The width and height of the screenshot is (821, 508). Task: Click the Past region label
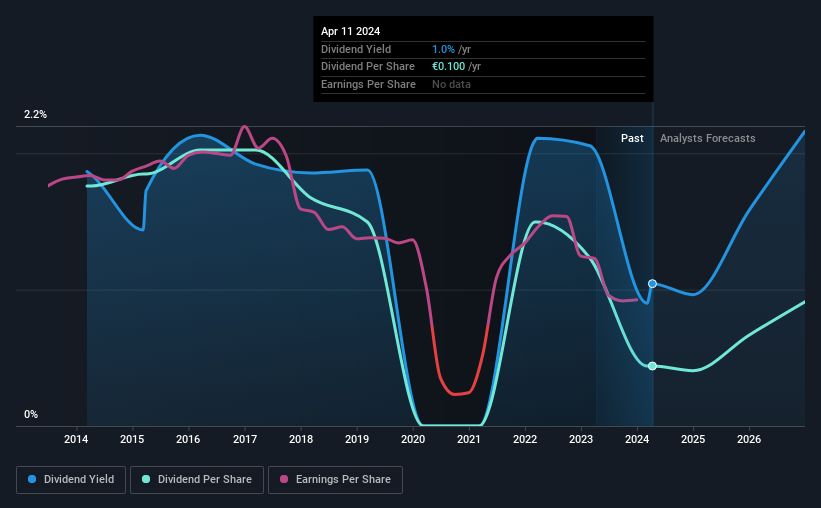pos(632,138)
